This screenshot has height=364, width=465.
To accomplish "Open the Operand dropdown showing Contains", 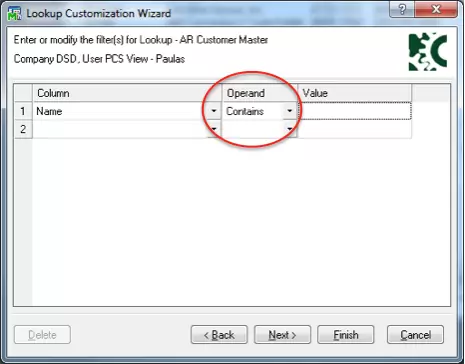I will (x=289, y=111).
